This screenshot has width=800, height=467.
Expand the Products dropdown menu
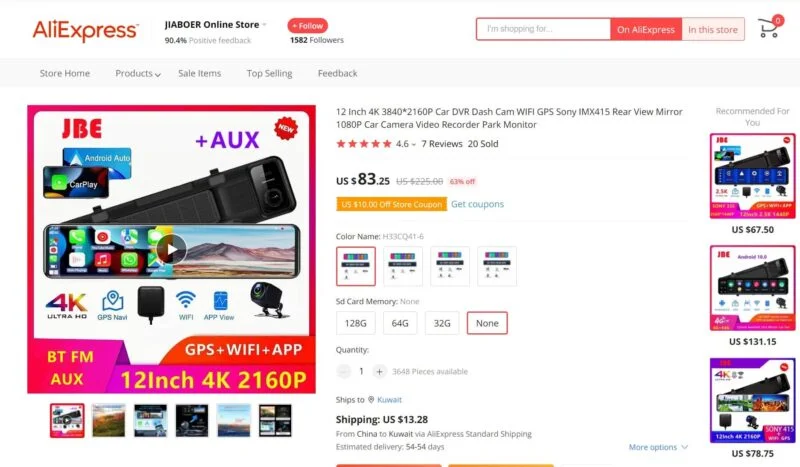click(x=137, y=73)
